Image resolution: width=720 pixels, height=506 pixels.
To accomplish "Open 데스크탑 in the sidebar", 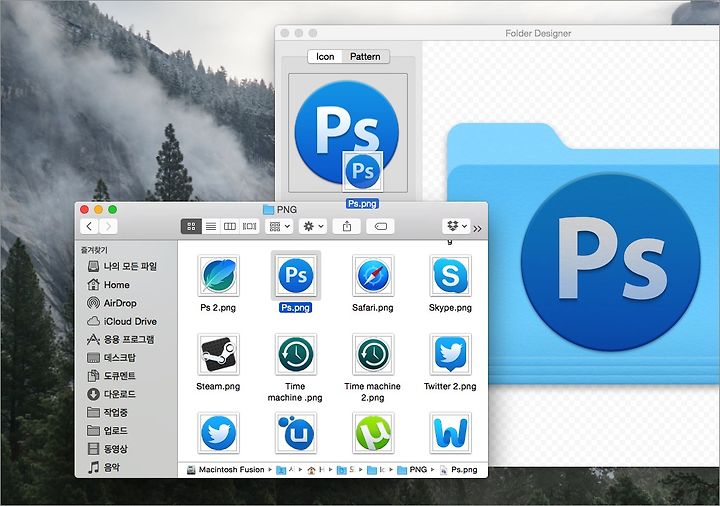I will coord(111,358).
